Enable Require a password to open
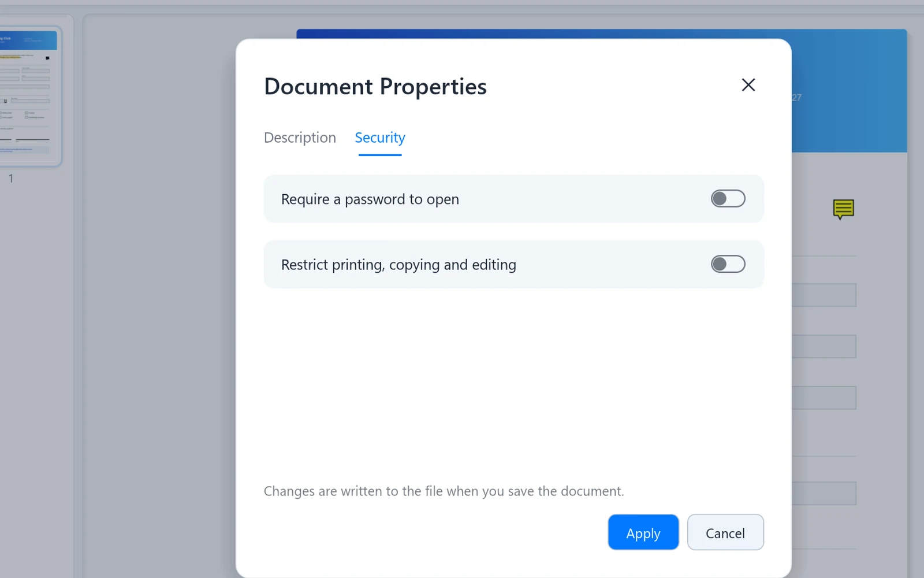The height and width of the screenshot is (578, 924). 728,199
